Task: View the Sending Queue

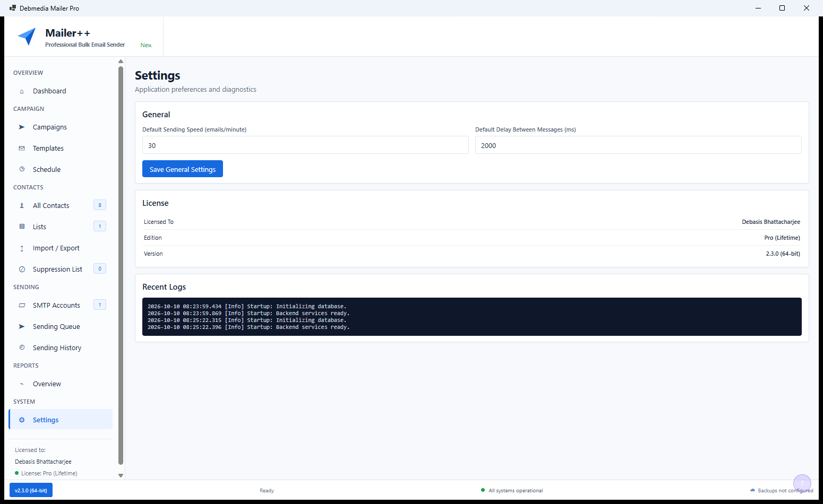Action: (61, 327)
